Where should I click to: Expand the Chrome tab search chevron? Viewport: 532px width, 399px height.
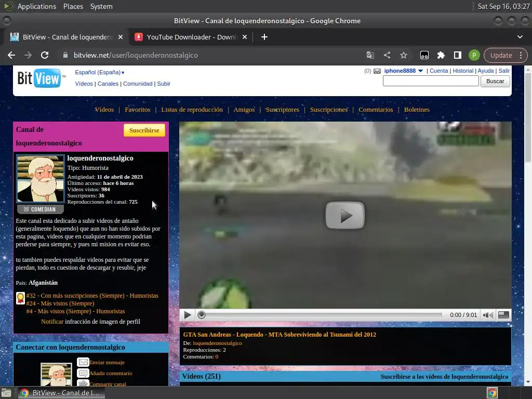coord(520,37)
